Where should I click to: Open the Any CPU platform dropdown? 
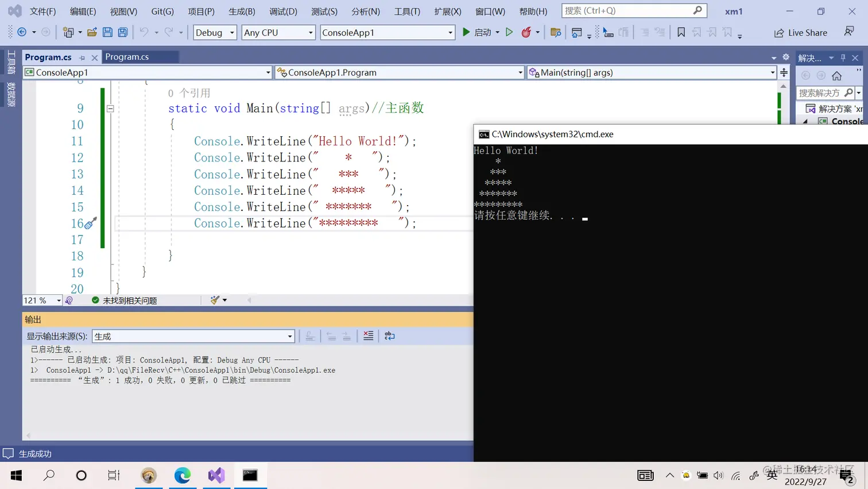pyautogui.click(x=278, y=32)
